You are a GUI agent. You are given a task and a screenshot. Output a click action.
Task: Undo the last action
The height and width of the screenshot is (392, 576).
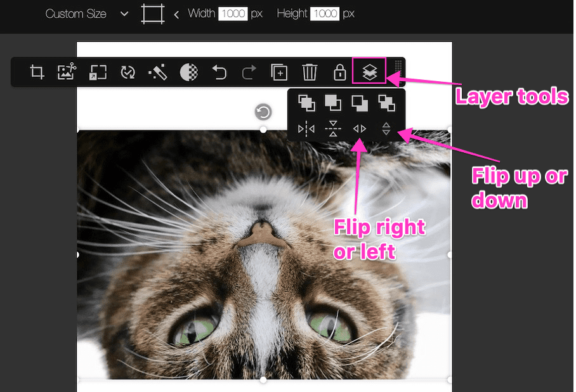point(219,72)
